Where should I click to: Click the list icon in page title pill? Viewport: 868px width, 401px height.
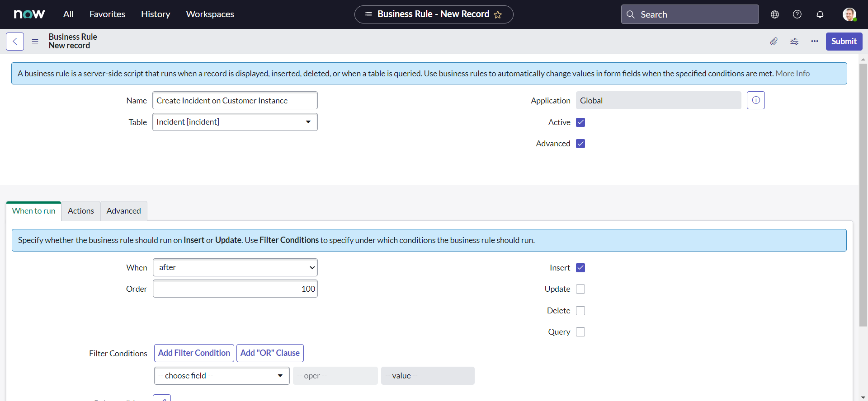pos(368,14)
